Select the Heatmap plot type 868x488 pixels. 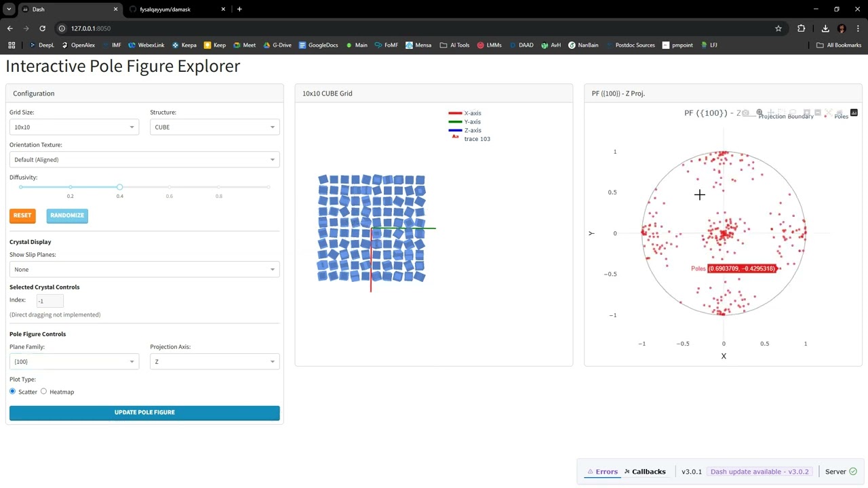tap(44, 392)
